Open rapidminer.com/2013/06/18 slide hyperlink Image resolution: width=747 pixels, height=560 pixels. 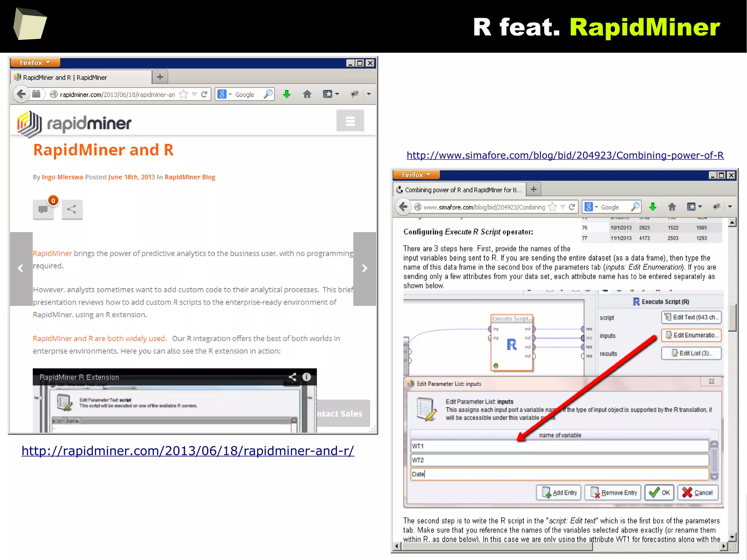(188, 451)
